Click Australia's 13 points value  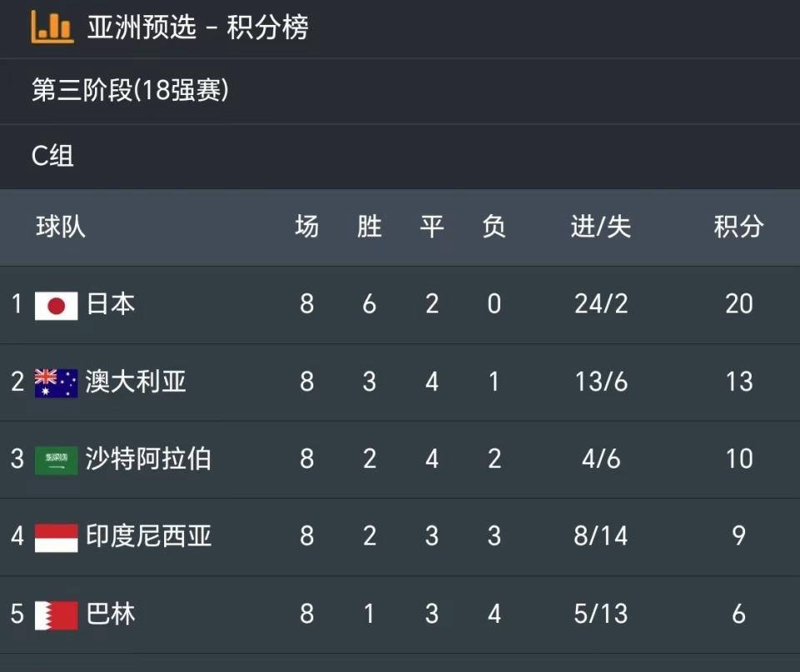739,382
